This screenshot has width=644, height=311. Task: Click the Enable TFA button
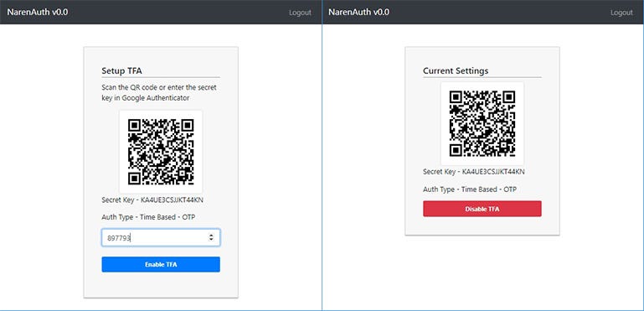pyautogui.click(x=161, y=265)
